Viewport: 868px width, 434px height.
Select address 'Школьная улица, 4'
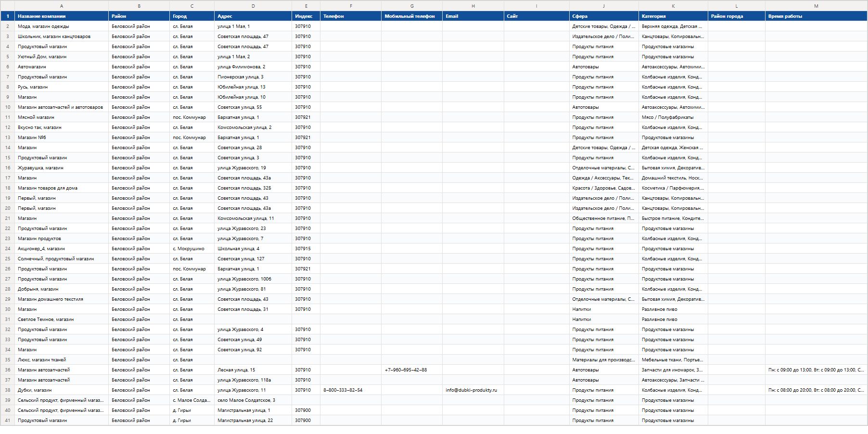tap(253, 249)
